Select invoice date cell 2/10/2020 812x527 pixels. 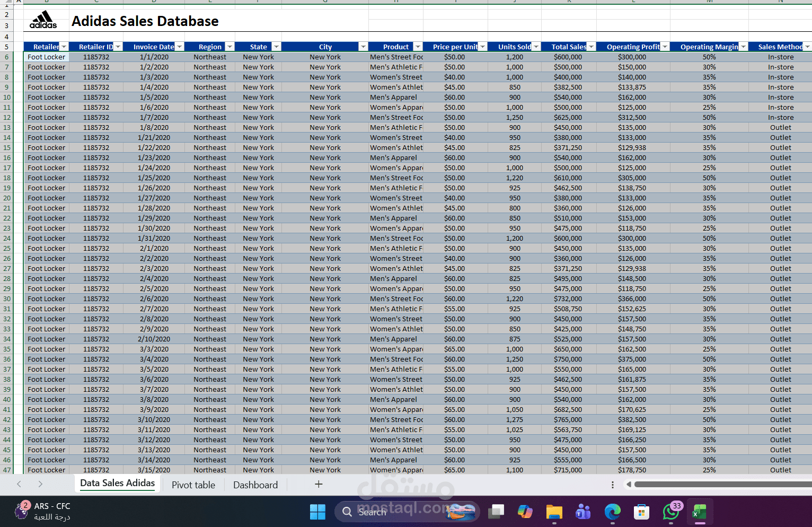[x=154, y=339]
